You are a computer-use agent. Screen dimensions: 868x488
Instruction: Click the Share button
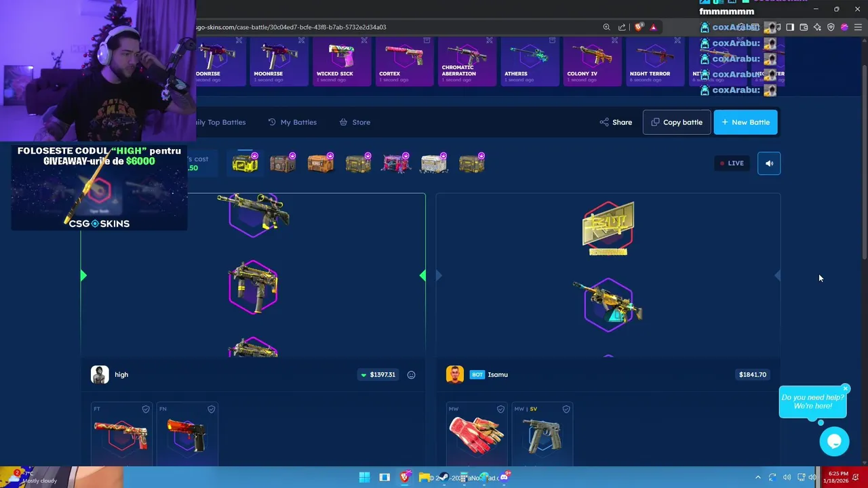point(616,122)
